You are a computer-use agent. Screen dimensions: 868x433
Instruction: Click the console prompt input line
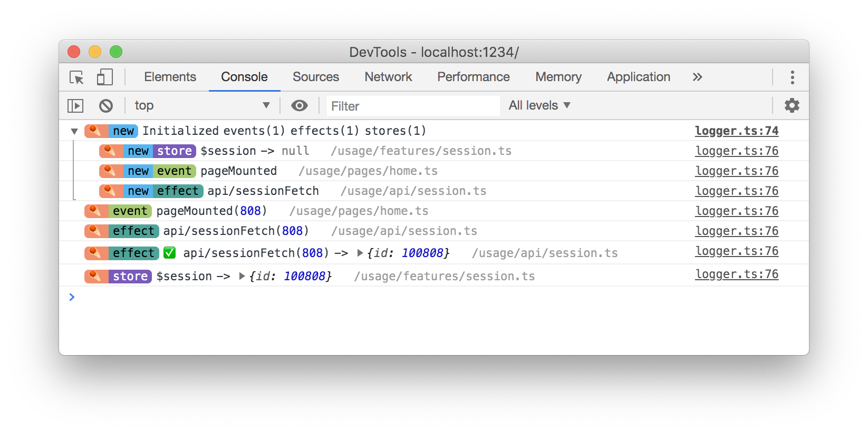[422, 297]
